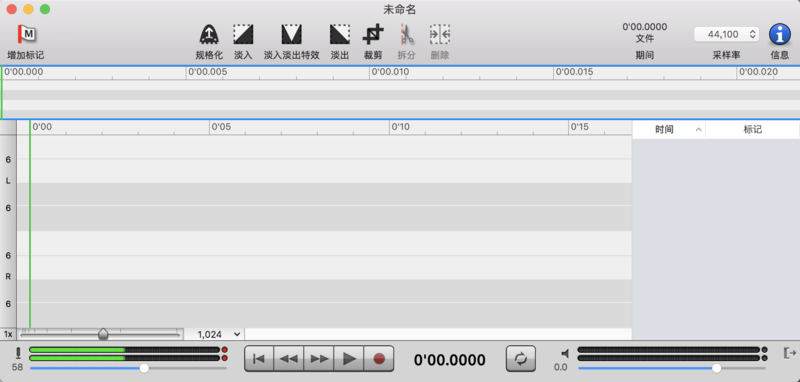
Task: Click the microphone input icon
Action: point(18,353)
